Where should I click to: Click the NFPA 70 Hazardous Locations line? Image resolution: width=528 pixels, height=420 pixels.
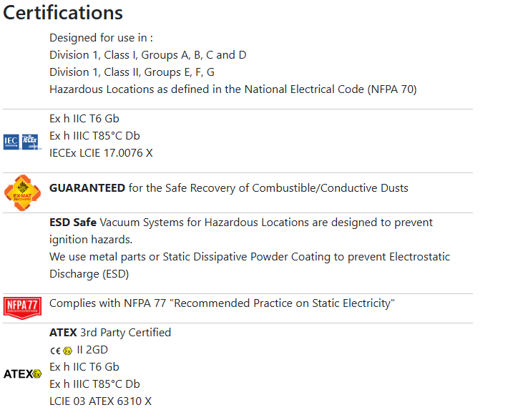tap(233, 89)
